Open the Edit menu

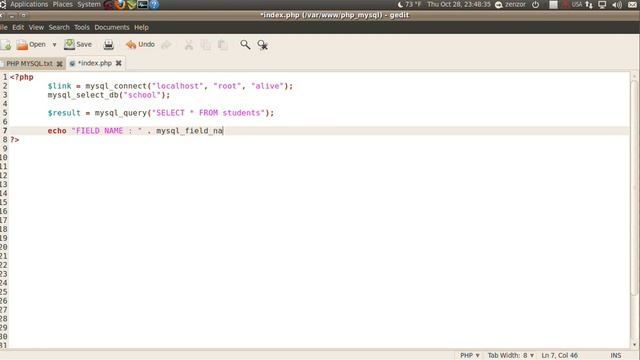18,27
